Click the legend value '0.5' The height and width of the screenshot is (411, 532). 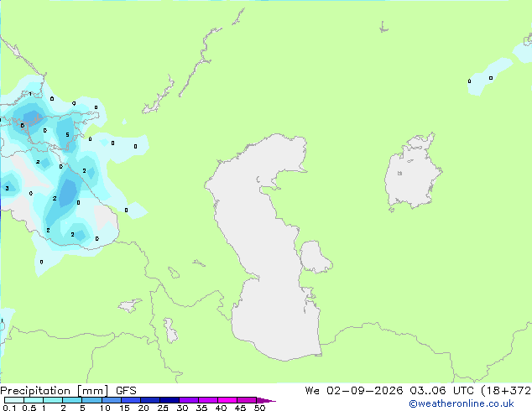click(x=29, y=408)
